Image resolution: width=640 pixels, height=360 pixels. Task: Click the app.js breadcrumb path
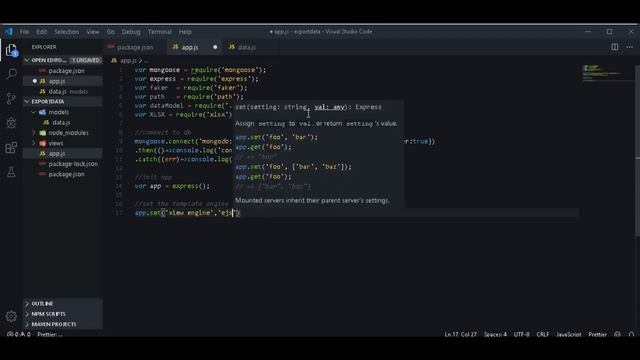128,60
